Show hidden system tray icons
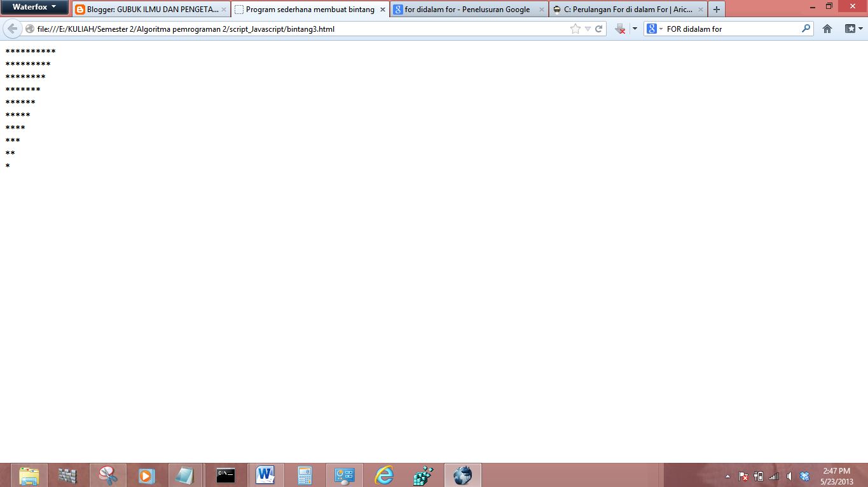The image size is (868, 487). point(727,476)
